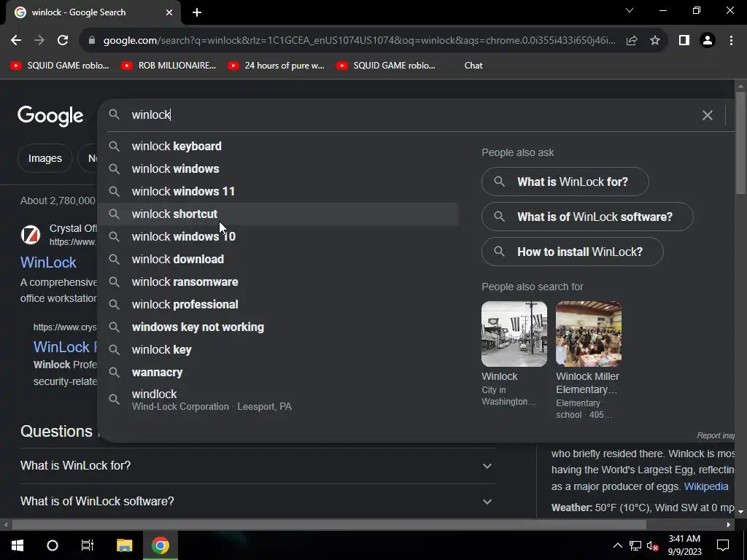Image resolution: width=747 pixels, height=560 pixels.
Task: Open Task View on the taskbar
Action: (88, 545)
